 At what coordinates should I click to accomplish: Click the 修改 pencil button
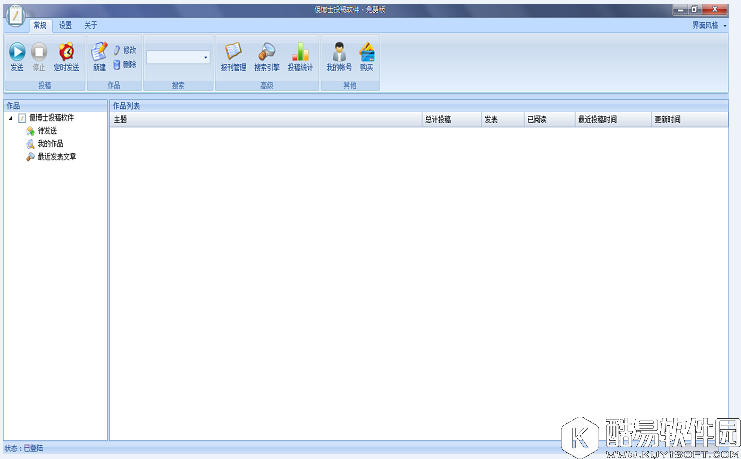coord(125,50)
